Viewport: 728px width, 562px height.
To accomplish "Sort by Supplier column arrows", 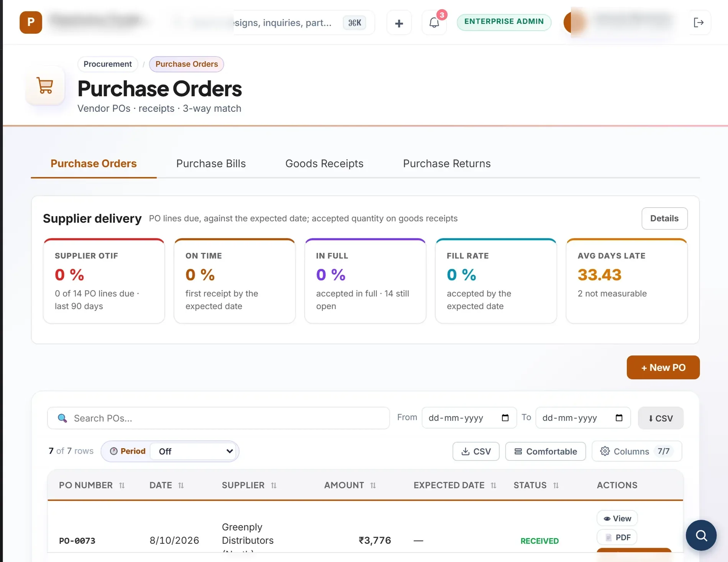I will coord(274,485).
